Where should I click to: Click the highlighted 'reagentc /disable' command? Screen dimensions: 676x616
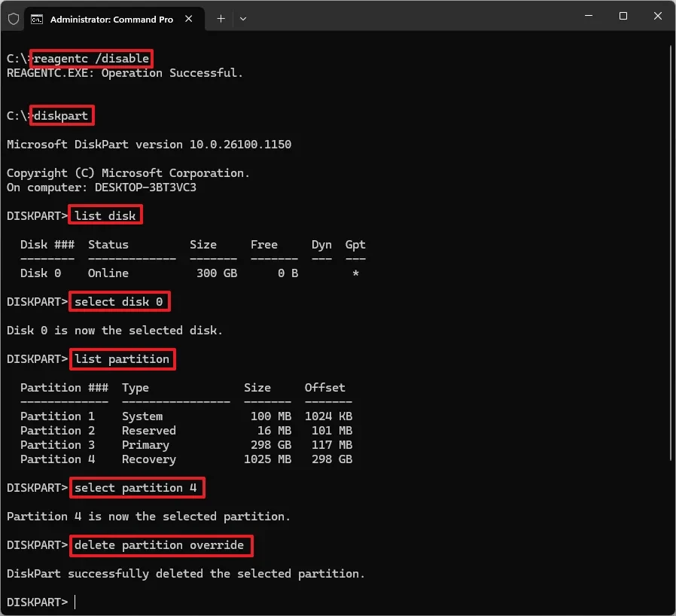91,58
